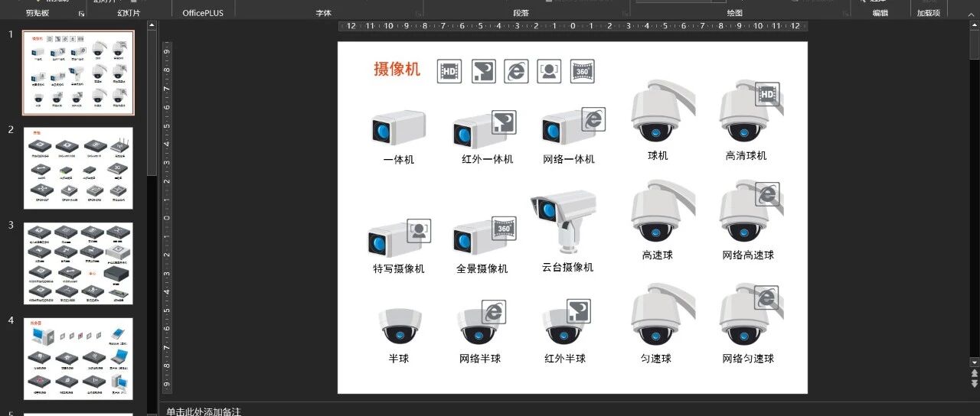Select the 全景摄像机 camera icon
This screenshot has height=416, width=980.
(x=485, y=236)
